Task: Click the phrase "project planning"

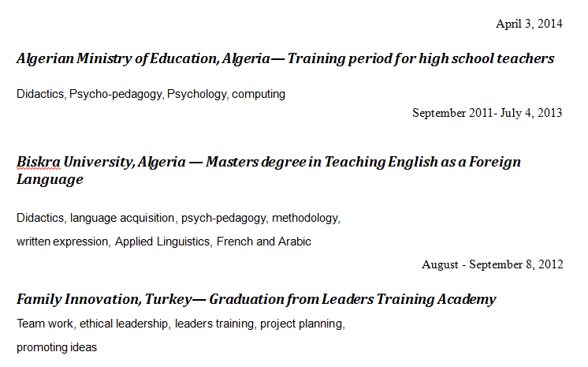Action: [301, 323]
